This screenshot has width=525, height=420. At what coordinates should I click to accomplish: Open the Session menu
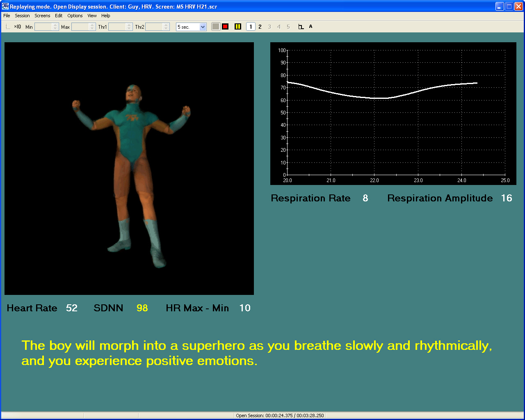22,16
